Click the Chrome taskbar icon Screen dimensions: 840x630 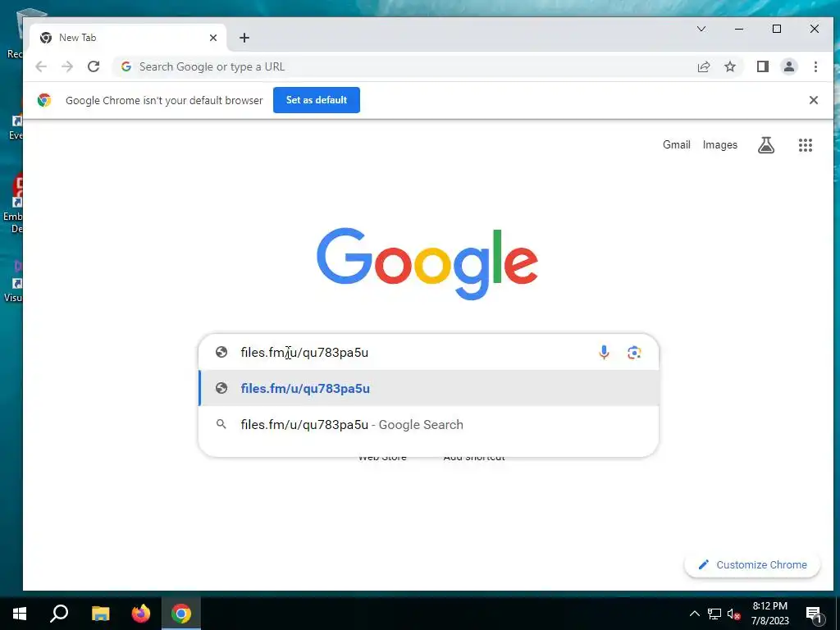click(x=181, y=614)
